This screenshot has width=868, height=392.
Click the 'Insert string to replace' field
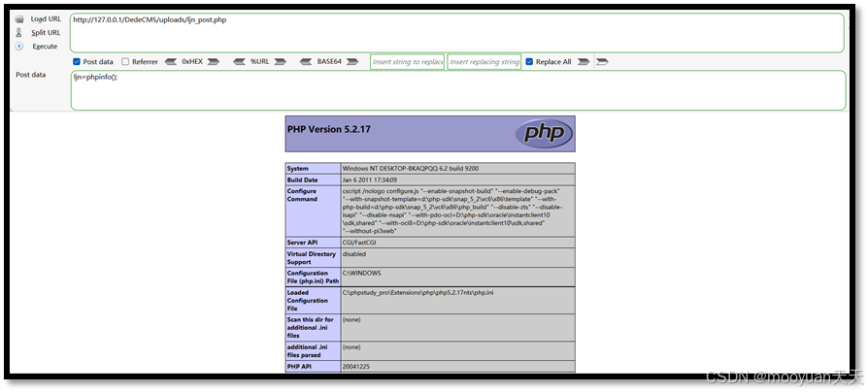(408, 62)
